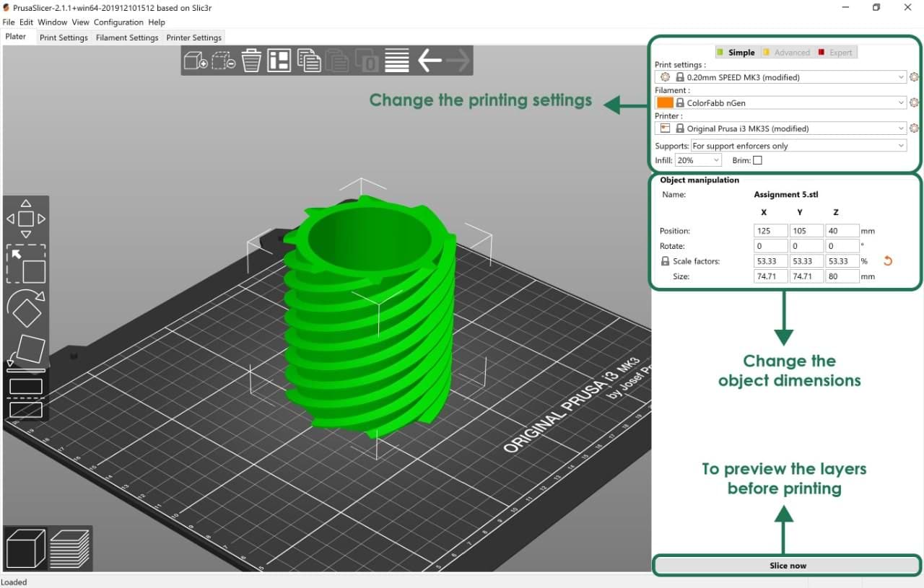Viewport: 924px width, 588px height.
Task: Click the Copy icon in the plater toolbar
Action: 309,61
